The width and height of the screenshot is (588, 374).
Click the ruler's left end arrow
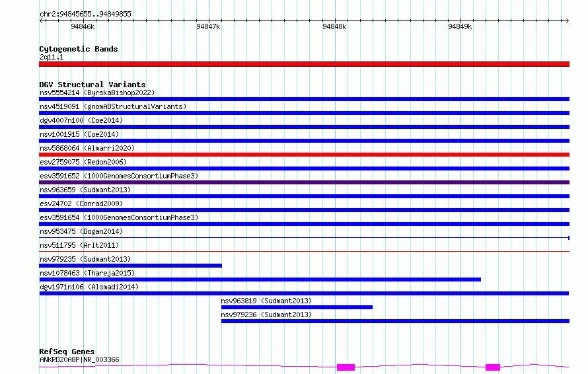tap(42, 20)
